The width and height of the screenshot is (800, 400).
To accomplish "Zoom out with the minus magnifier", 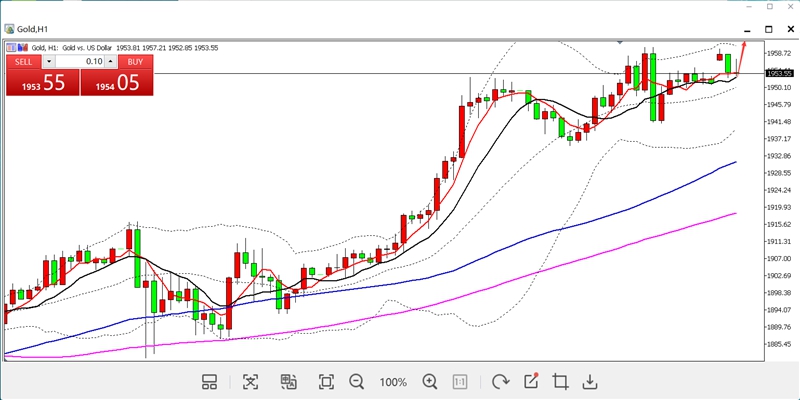I will (x=357, y=381).
